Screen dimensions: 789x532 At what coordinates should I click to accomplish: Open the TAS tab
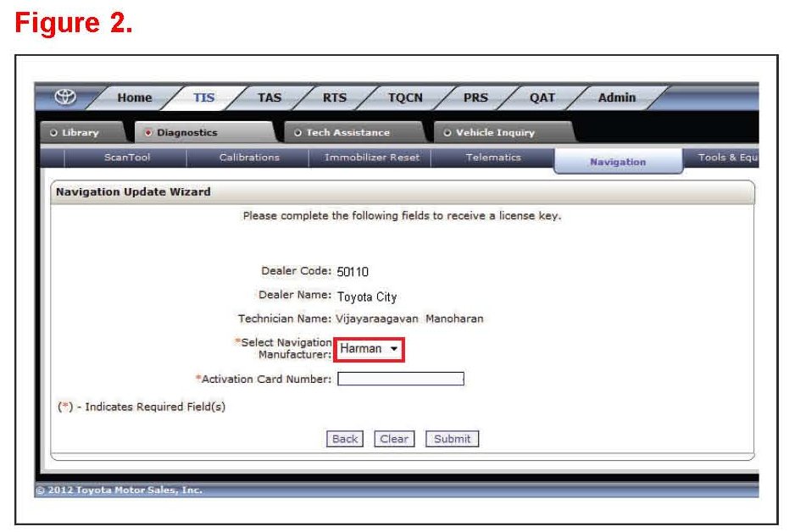(x=269, y=97)
